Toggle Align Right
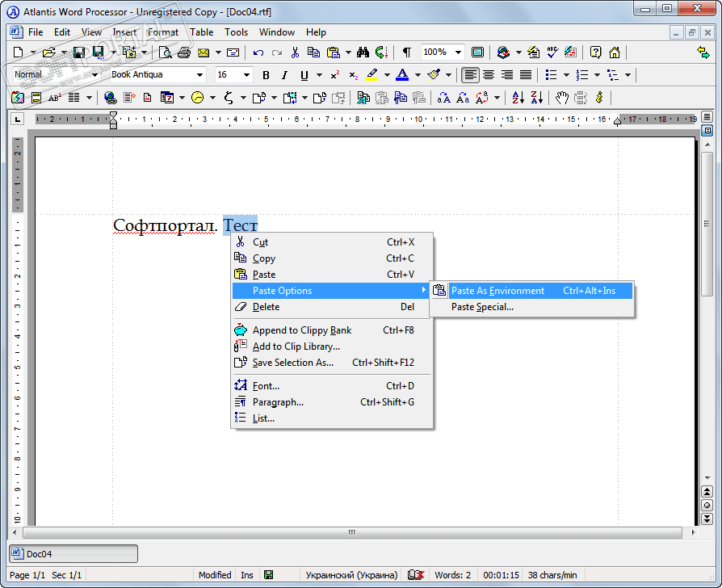 (x=507, y=75)
